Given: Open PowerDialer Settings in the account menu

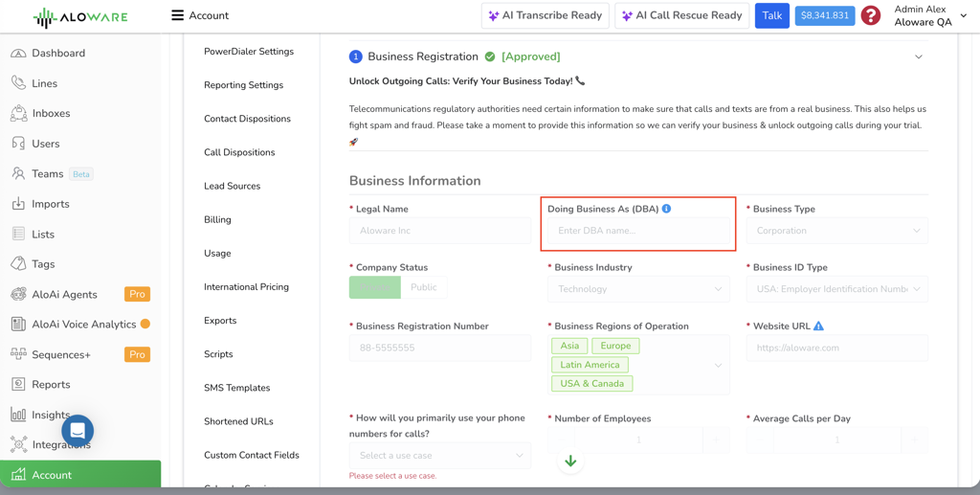Looking at the screenshot, I should tap(249, 52).
